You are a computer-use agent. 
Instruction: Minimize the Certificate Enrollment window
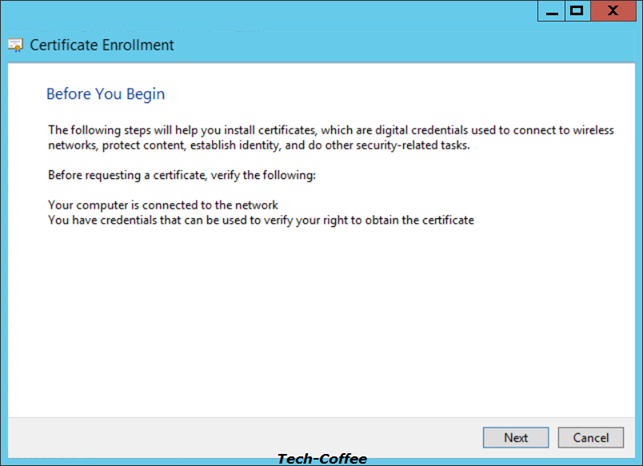point(552,11)
